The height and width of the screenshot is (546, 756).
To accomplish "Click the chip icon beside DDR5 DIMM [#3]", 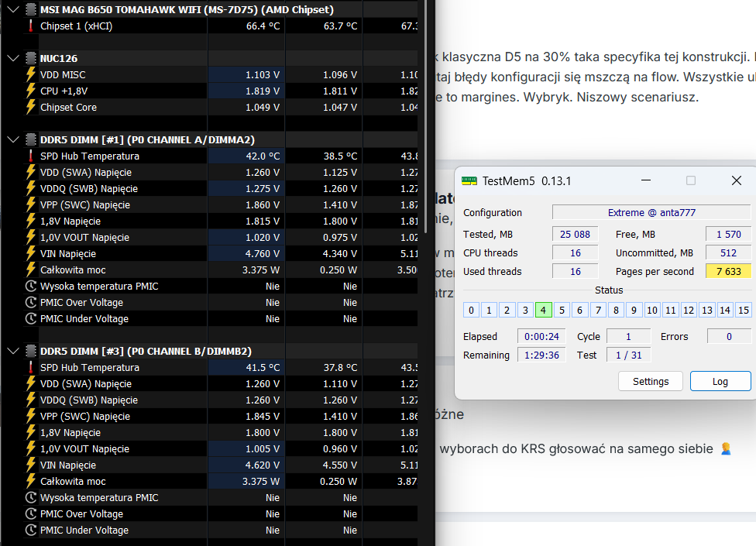I will point(31,351).
